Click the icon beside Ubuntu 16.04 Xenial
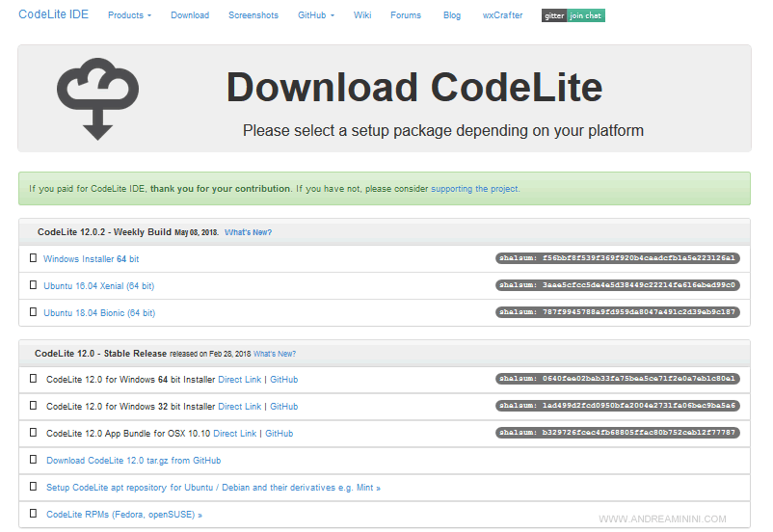This screenshot has height=532, width=773. 34,285
